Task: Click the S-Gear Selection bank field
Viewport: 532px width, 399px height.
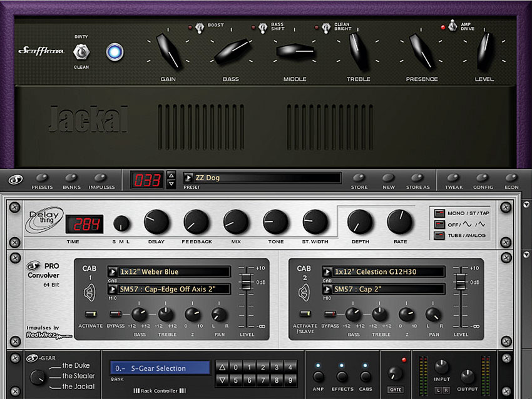Action: click(x=160, y=368)
